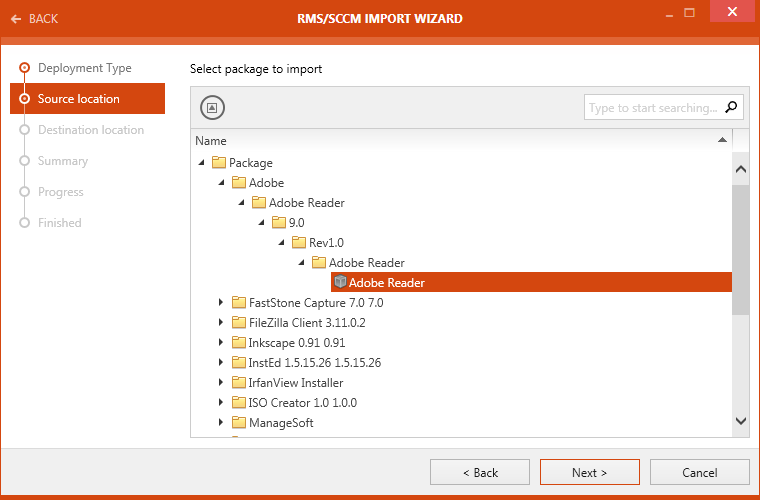Click the BACK arrow in the title bar

[x=16, y=19]
